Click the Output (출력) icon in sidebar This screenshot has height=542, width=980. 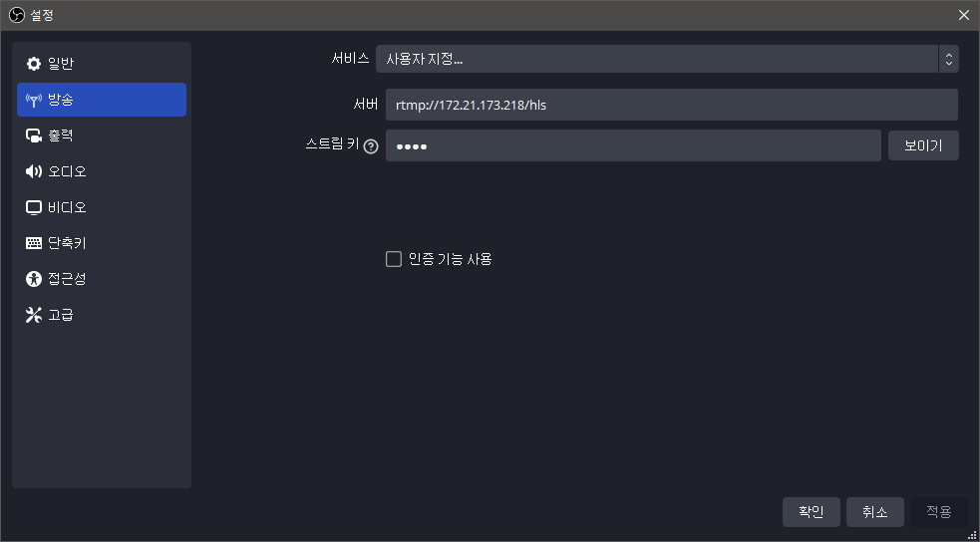[34, 135]
